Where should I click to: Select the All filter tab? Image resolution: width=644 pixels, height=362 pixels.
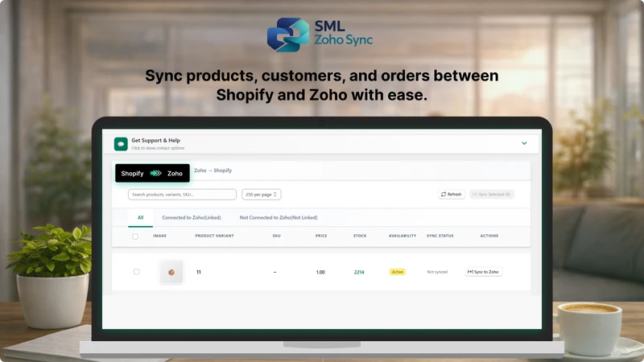pyautogui.click(x=140, y=217)
